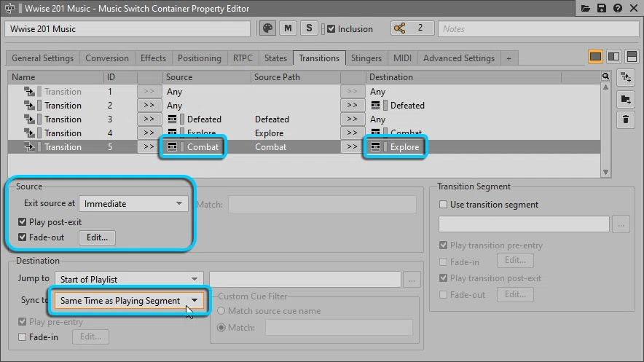The height and width of the screenshot is (362, 644).
Task: Open the Sync to dropdown
Action: tap(129, 300)
